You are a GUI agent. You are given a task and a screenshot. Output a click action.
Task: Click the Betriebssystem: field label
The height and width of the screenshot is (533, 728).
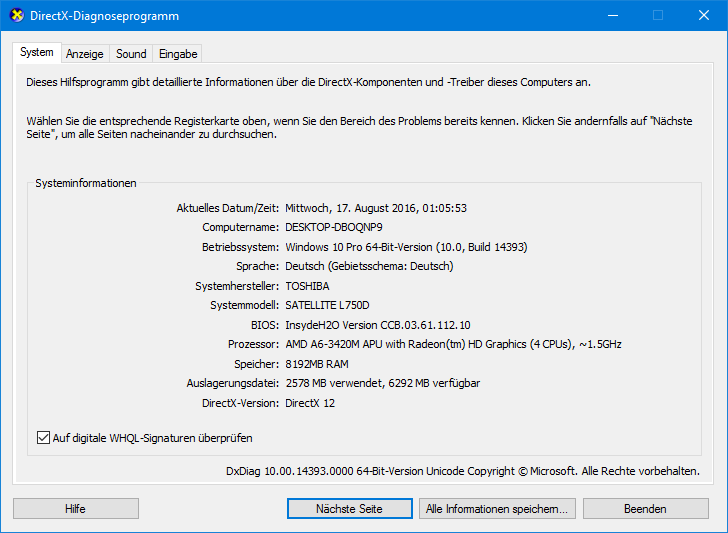click(240, 247)
